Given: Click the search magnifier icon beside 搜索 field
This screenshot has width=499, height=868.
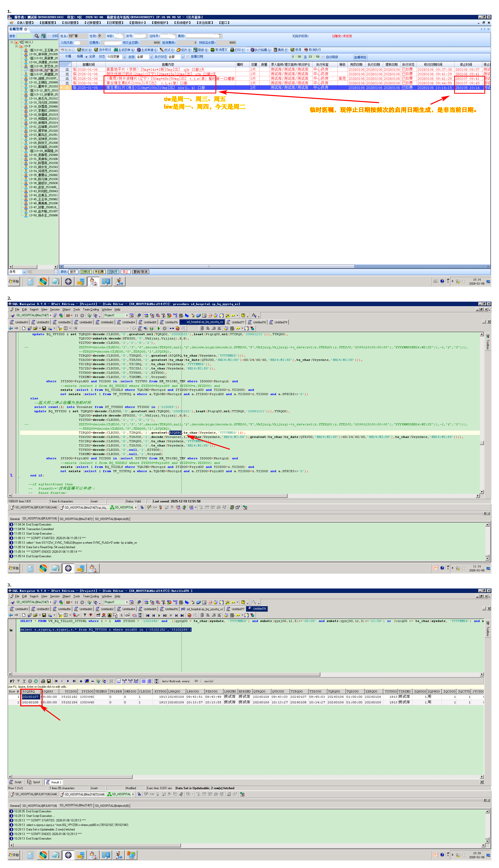Looking at the screenshot, I should (37, 36).
